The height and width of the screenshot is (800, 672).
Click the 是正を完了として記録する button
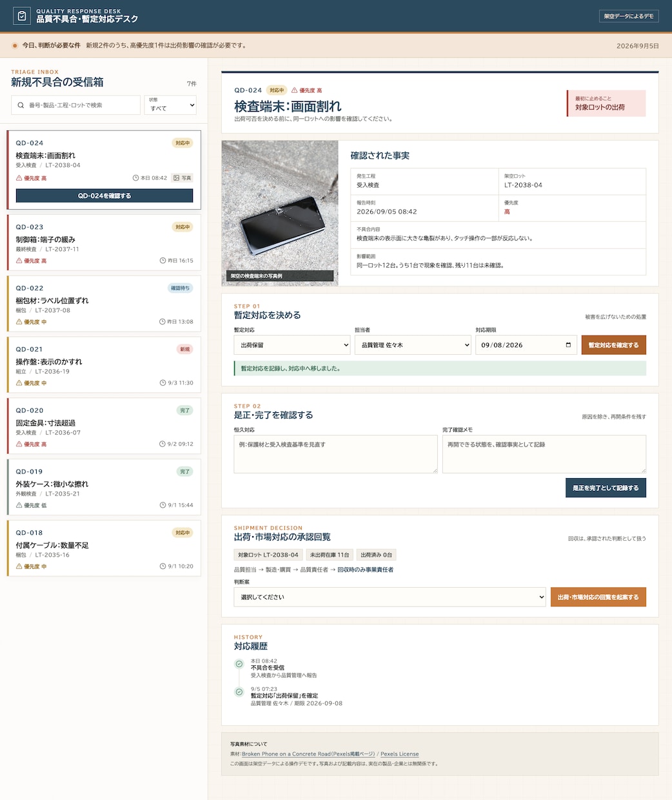click(606, 488)
